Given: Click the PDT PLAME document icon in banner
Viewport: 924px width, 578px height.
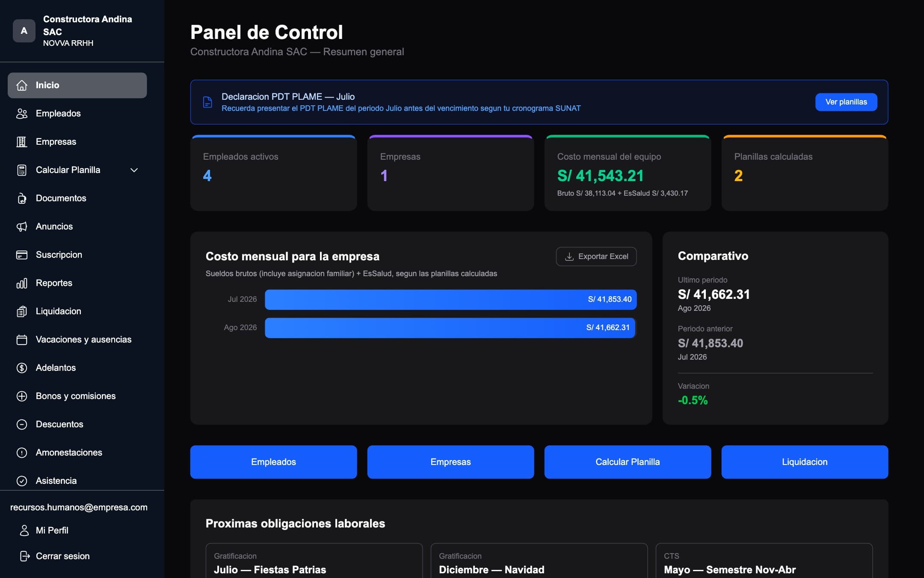Looking at the screenshot, I should click(x=207, y=102).
